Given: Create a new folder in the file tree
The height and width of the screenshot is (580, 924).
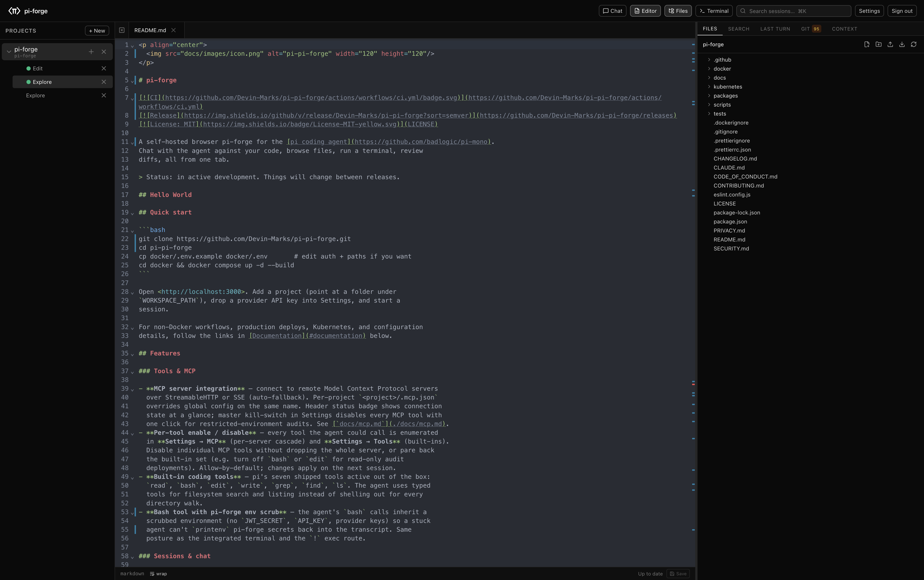Looking at the screenshot, I should [878, 45].
